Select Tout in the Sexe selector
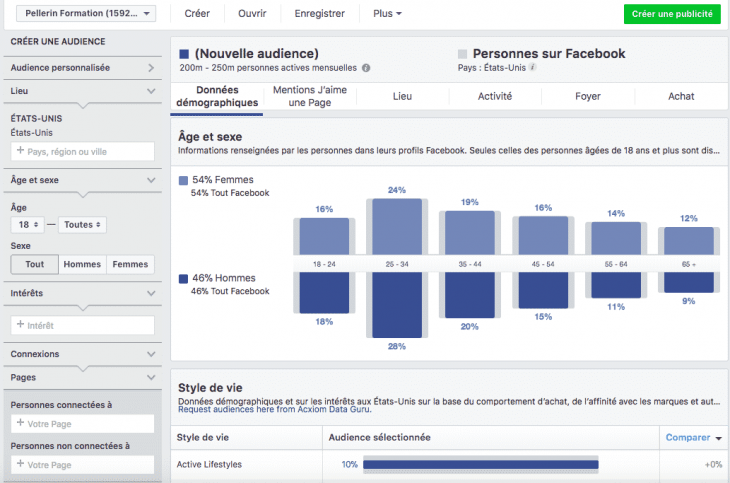The width and height of the screenshot is (730, 483). (x=34, y=265)
